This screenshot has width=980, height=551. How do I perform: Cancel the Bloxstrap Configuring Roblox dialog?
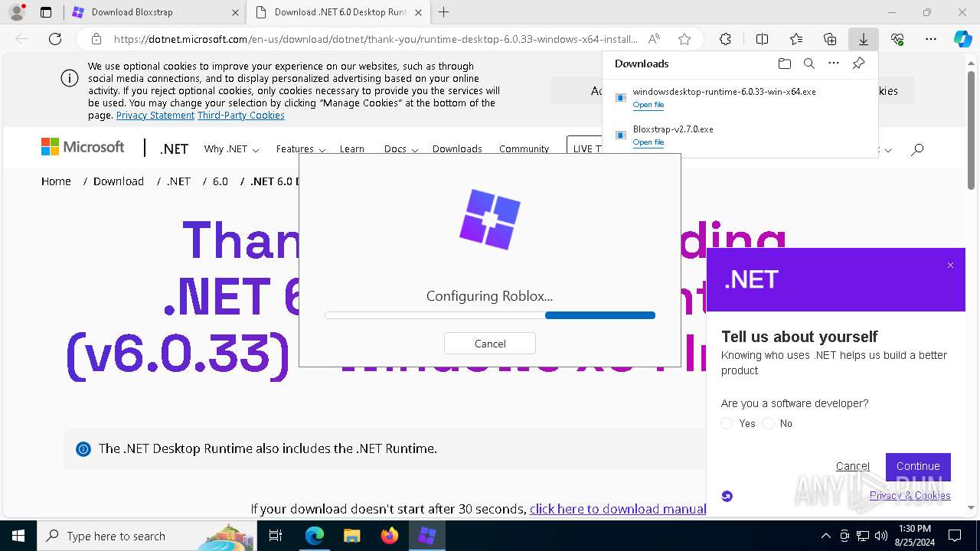[x=490, y=344]
